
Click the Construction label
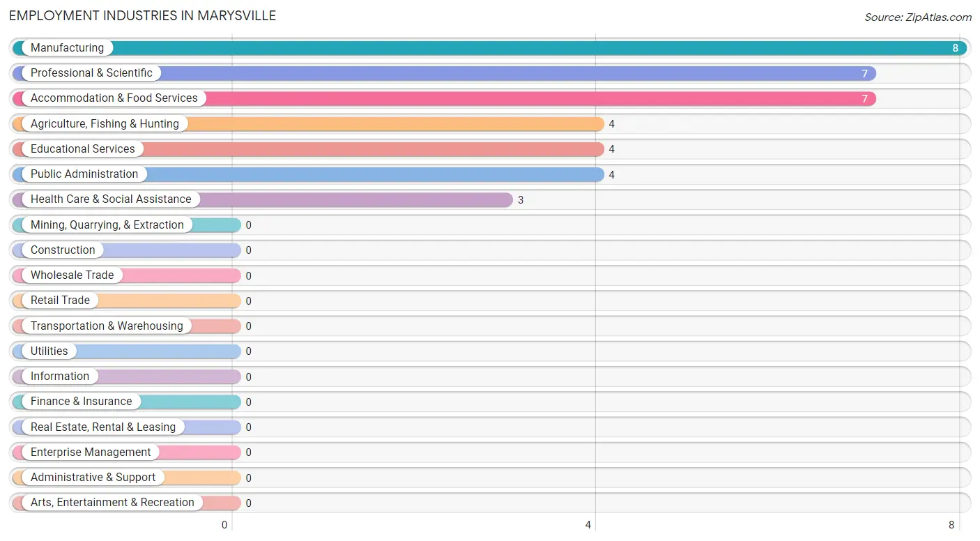(63, 250)
